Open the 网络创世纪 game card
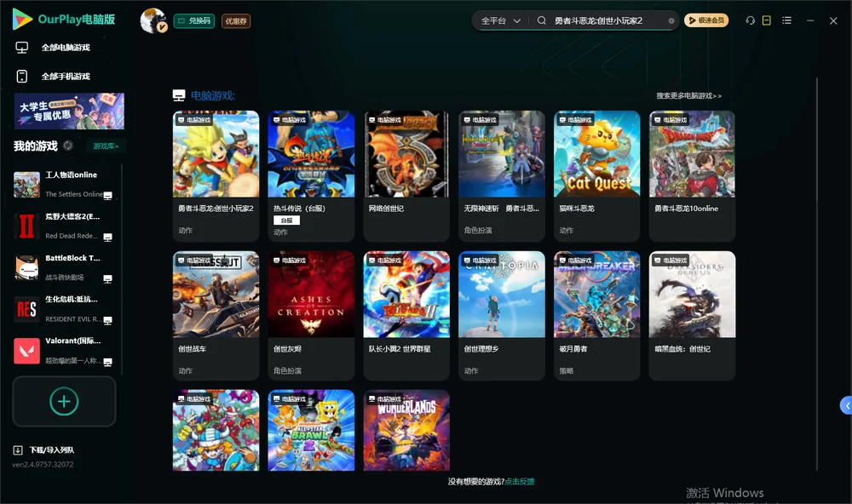 406,176
